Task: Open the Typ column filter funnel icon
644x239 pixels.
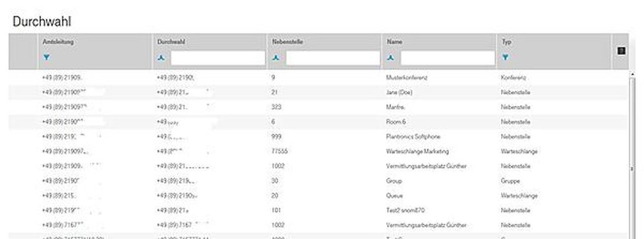Action: coord(505,57)
